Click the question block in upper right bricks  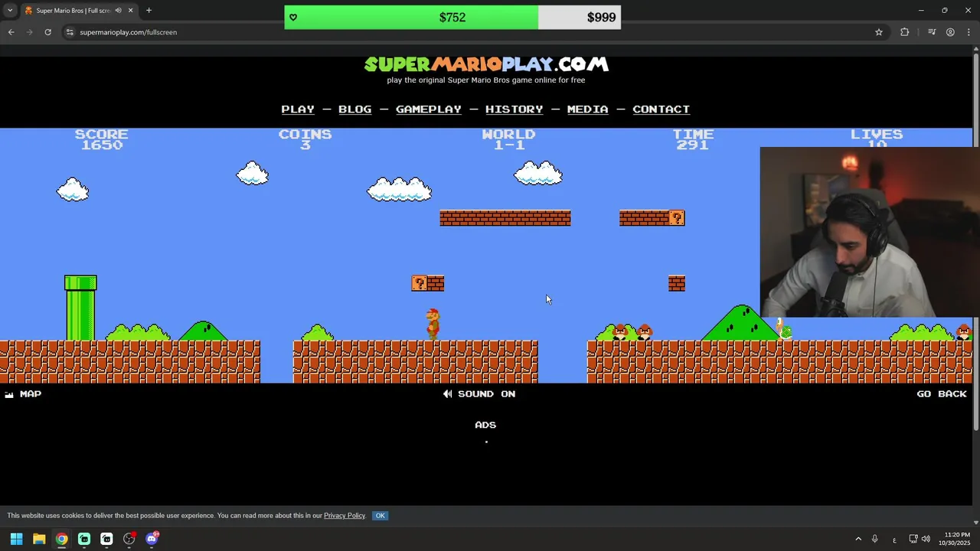677,218
